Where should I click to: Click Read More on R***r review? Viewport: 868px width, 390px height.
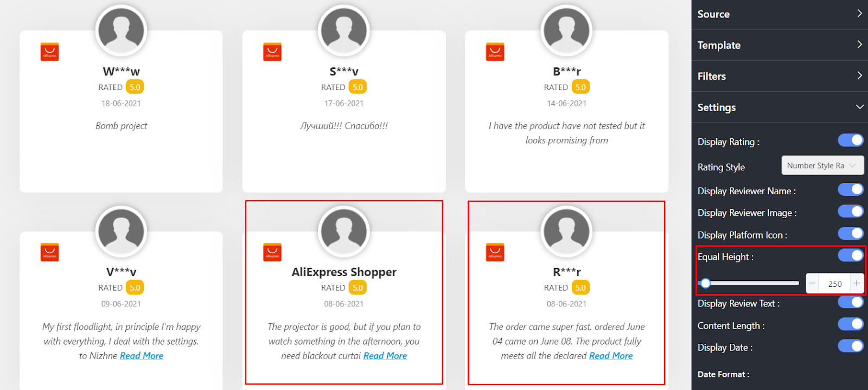point(611,356)
